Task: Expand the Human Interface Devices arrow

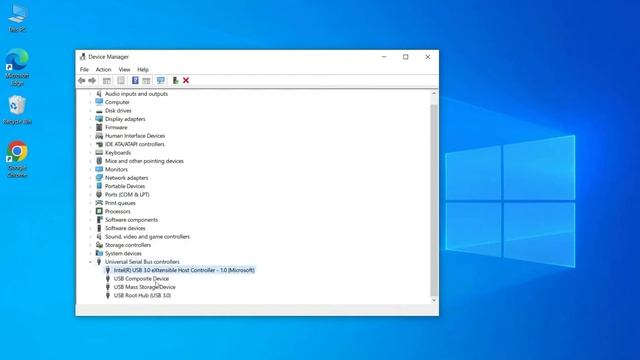Action: coord(90,136)
